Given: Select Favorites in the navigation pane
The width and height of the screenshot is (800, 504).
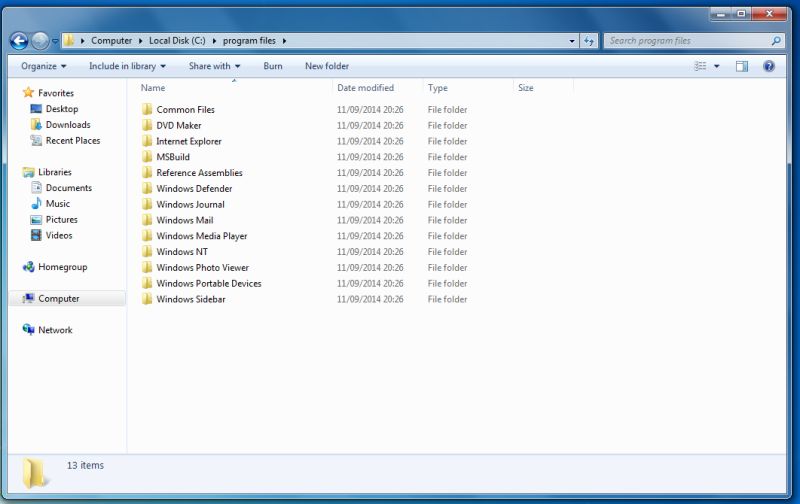Looking at the screenshot, I should coord(56,93).
